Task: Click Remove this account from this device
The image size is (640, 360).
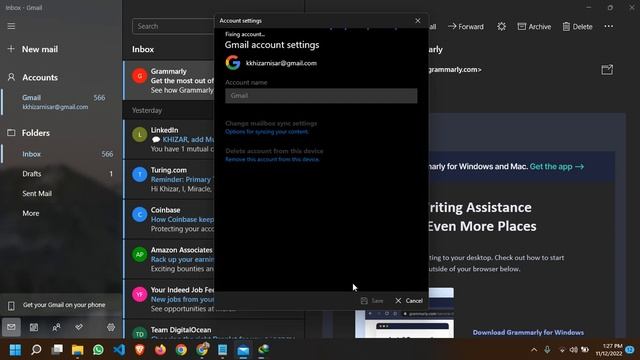Action: coord(272,160)
